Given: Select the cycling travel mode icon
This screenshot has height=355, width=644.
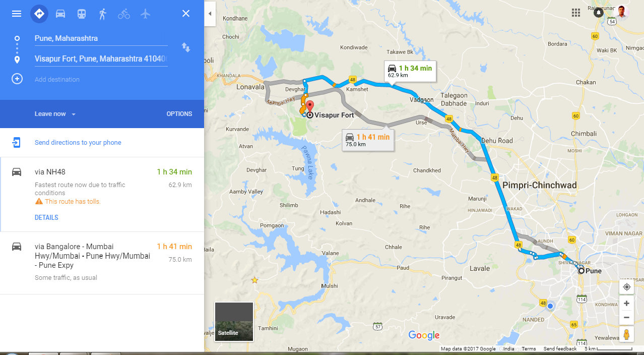Looking at the screenshot, I should point(124,14).
